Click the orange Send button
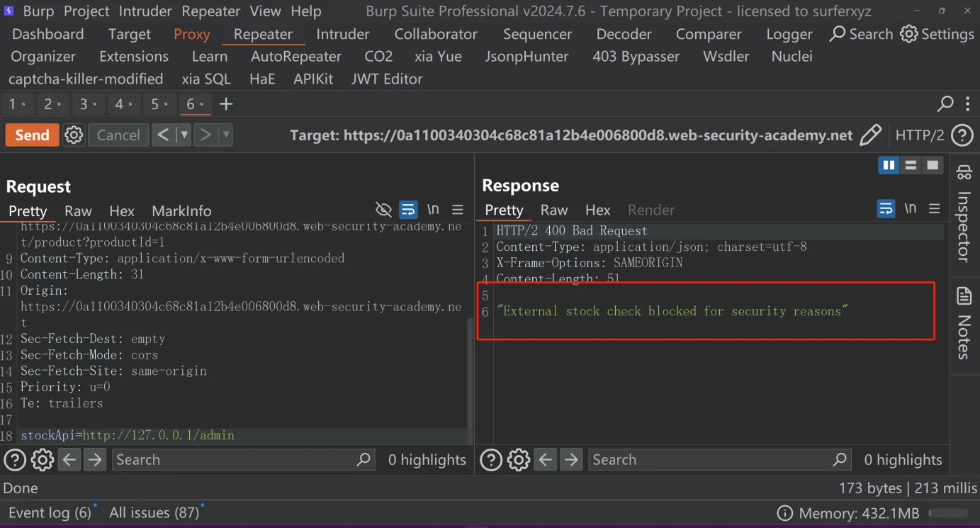The height and width of the screenshot is (528, 980). (32, 135)
